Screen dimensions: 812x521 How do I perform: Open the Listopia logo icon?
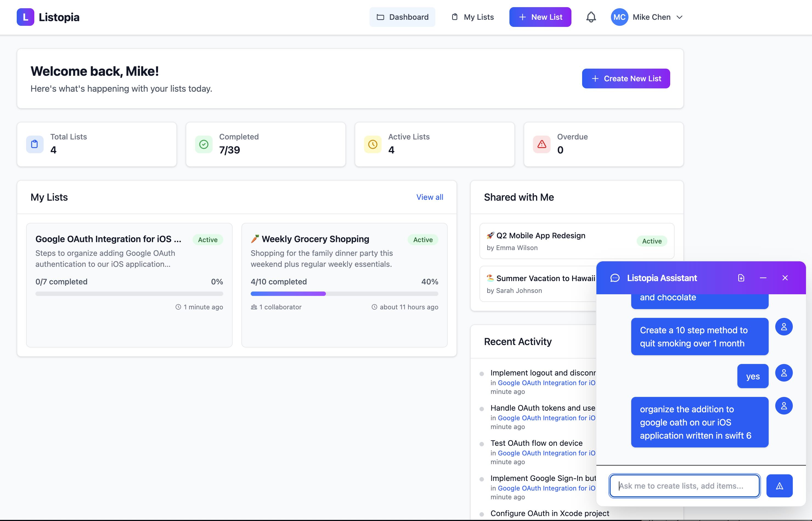coord(25,17)
